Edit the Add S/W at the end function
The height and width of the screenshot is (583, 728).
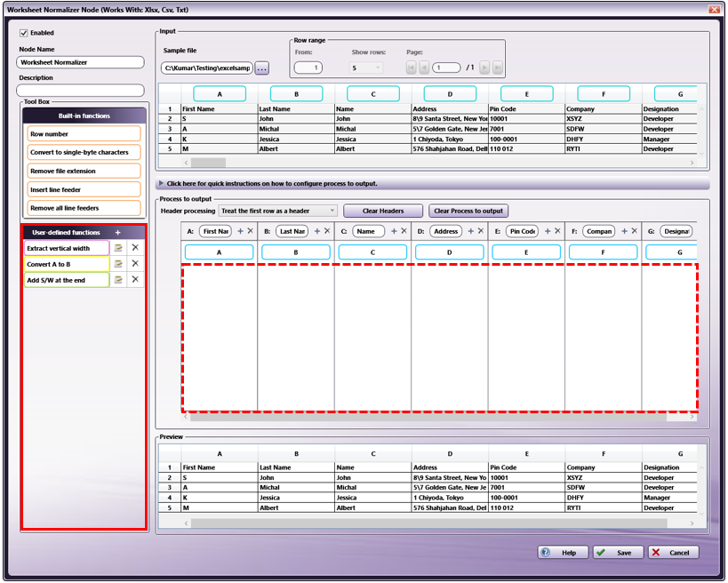click(x=118, y=279)
